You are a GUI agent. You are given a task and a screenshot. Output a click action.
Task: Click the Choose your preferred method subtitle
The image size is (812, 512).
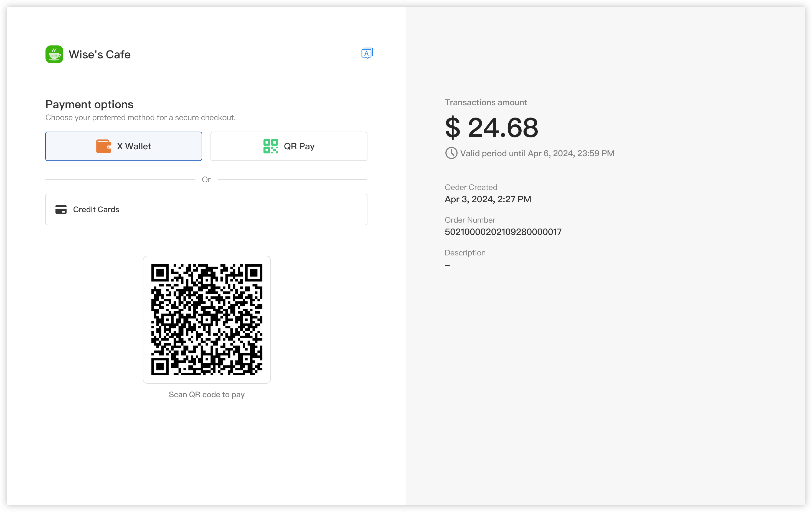coord(141,117)
